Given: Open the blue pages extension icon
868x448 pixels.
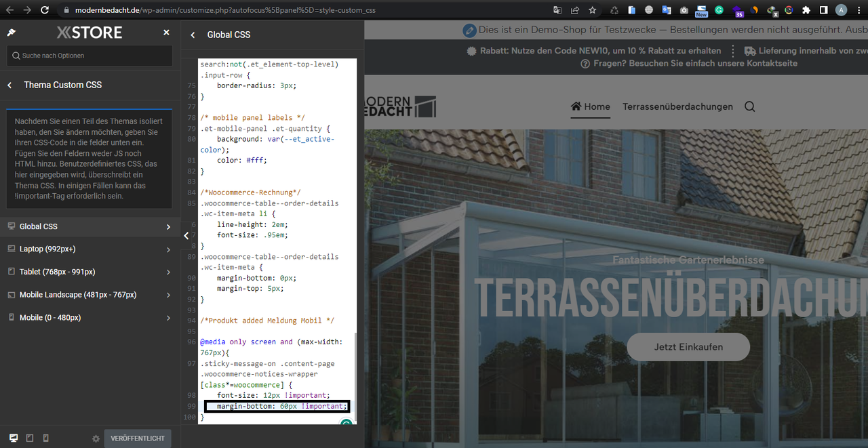Looking at the screenshot, I should pos(631,10).
